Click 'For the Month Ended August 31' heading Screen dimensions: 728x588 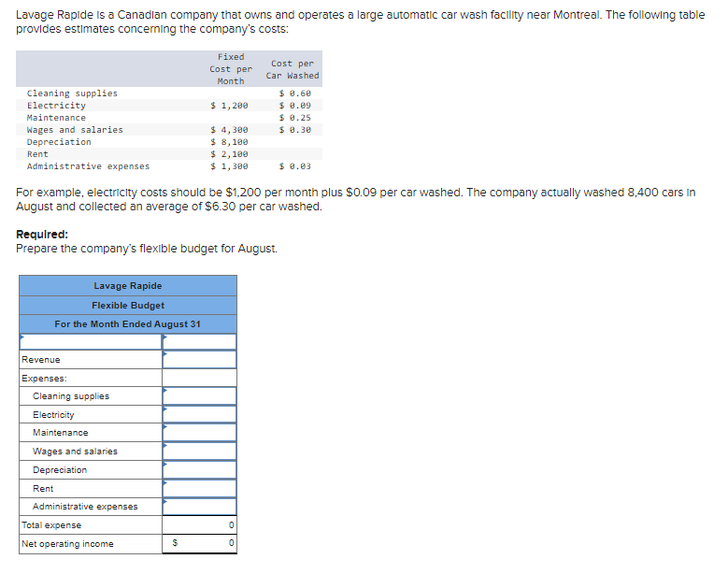coord(127,323)
